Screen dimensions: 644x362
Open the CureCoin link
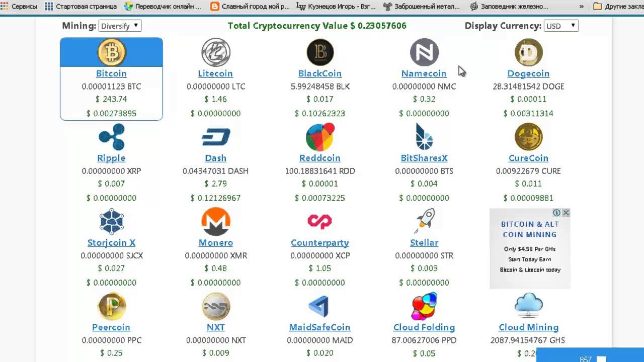[x=528, y=158]
